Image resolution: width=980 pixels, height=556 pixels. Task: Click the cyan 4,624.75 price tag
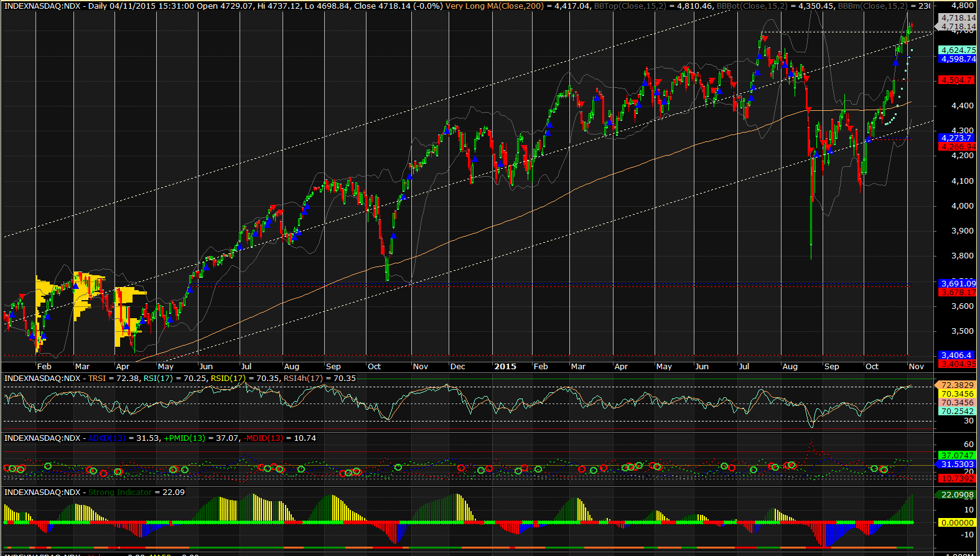pos(958,50)
